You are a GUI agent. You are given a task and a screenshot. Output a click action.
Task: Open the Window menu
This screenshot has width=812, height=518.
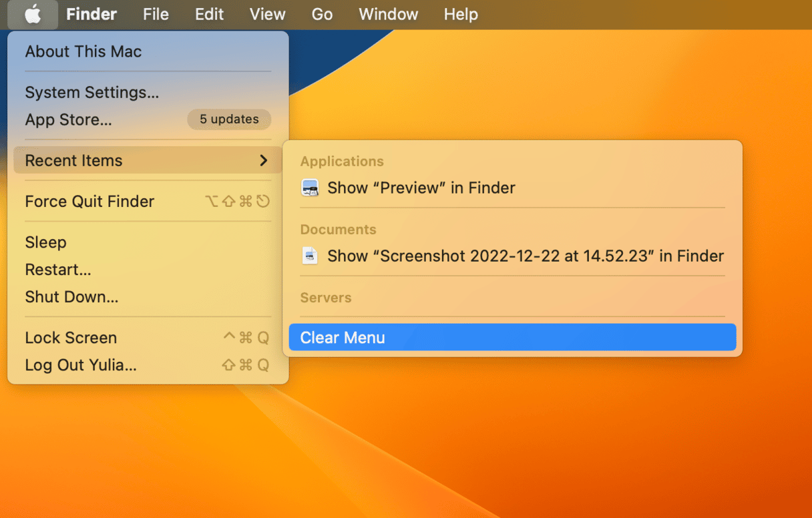(x=388, y=14)
